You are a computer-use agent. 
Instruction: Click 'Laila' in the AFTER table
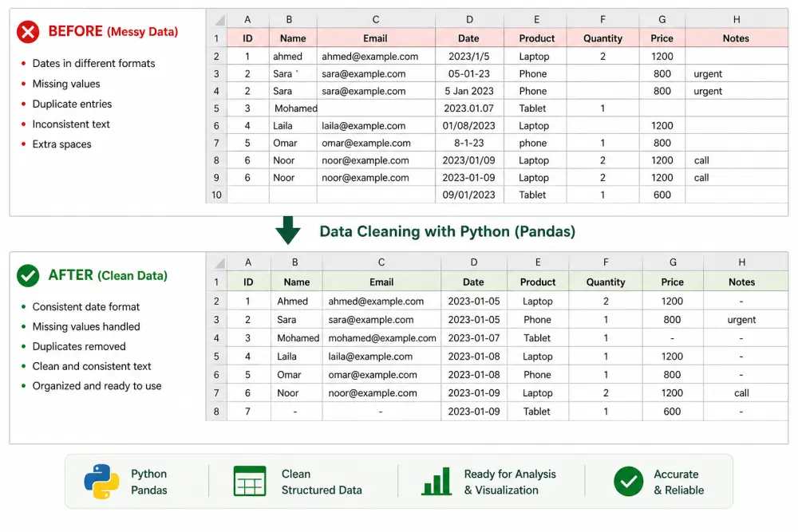[x=286, y=356]
